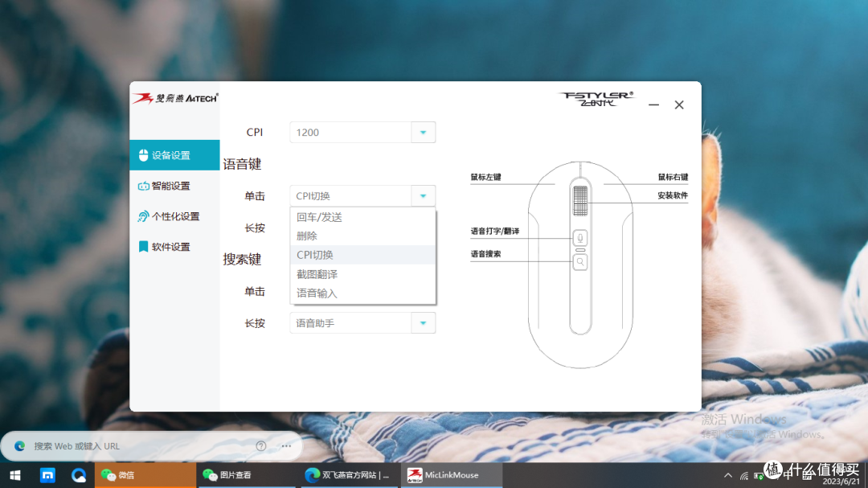Viewport: 868px width, 488px height.
Task: Choose 删除 from the dropdown list
Action: click(363, 236)
